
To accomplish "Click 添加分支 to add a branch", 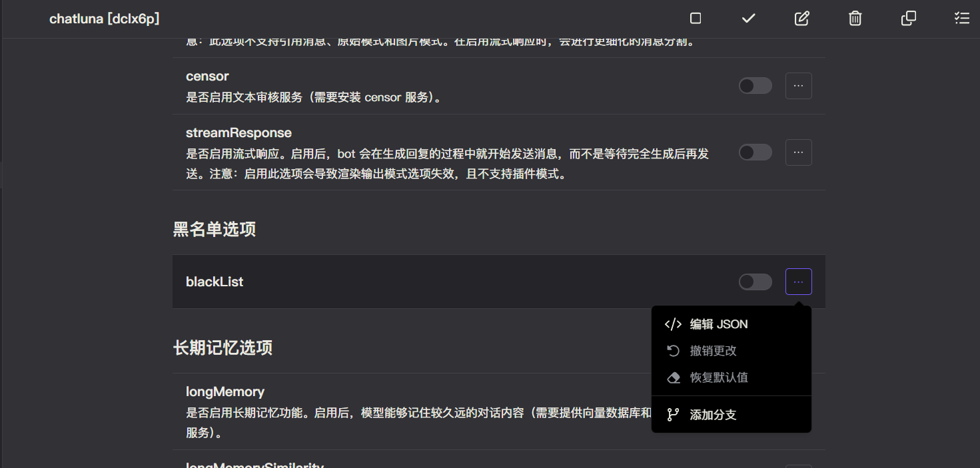I will click(712, 413).
